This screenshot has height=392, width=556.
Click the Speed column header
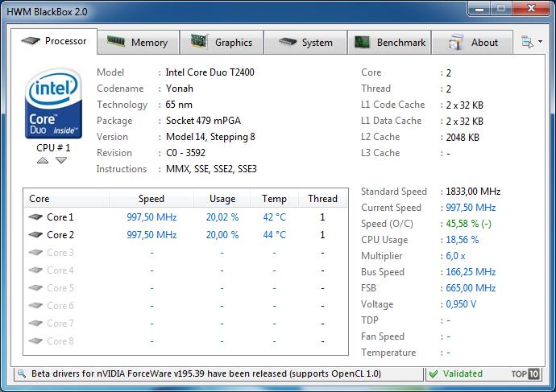pos(151,199)
